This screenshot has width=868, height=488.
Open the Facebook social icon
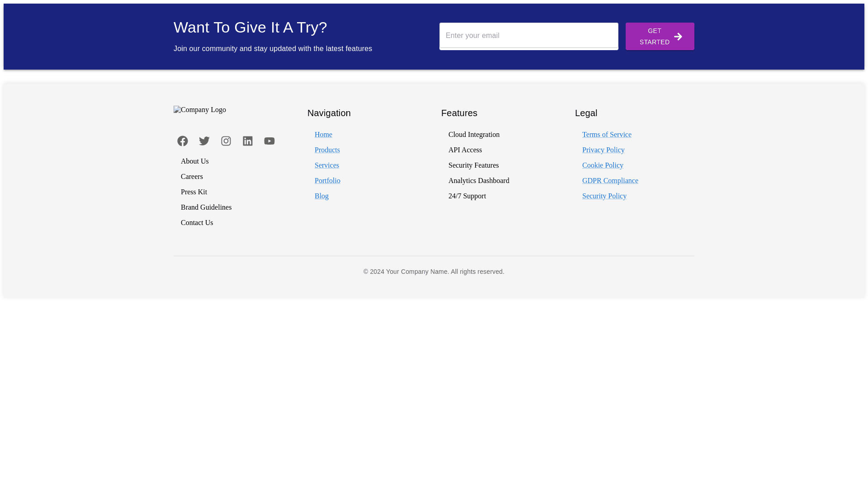pyautogui.click(x=183, y=141)
